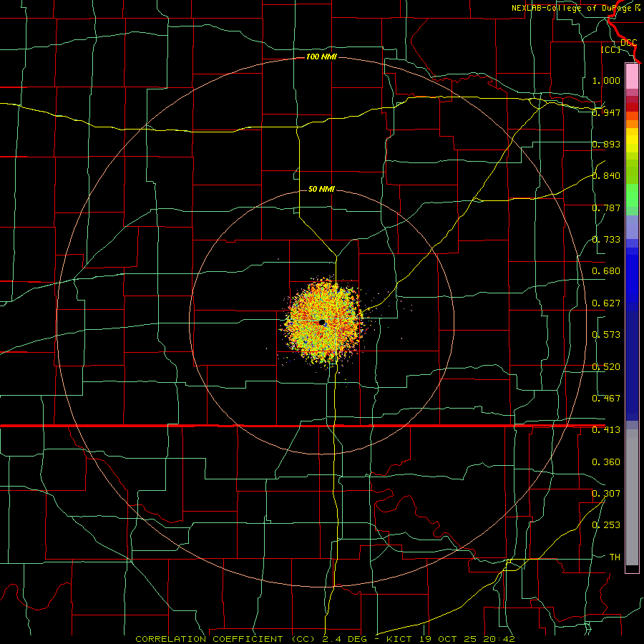The image size is (644, 644).
Task: Select the 0.627 legend value
Action: tap(606, 303)
